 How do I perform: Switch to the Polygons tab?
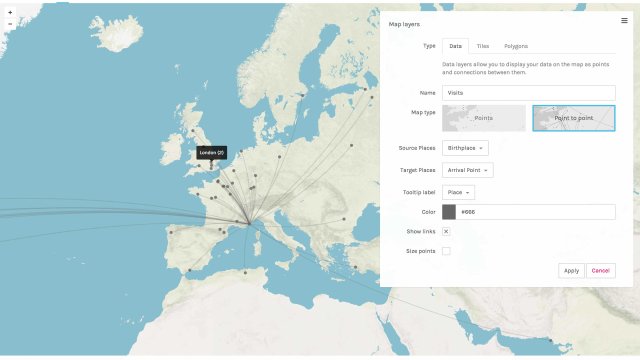(x=516, y=46)
